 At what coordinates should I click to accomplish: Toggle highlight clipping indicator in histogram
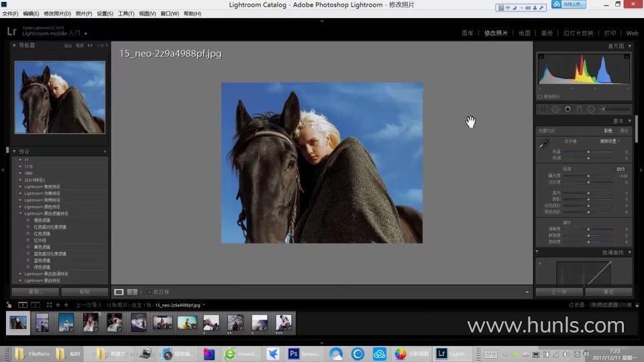coord(627,56)
